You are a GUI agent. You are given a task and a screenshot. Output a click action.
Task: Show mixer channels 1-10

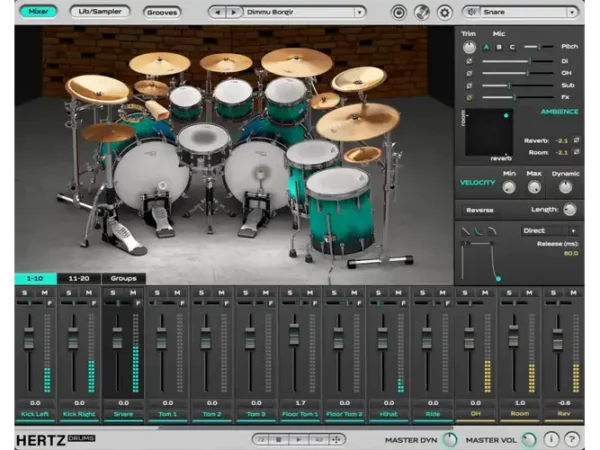click(35, 278)
